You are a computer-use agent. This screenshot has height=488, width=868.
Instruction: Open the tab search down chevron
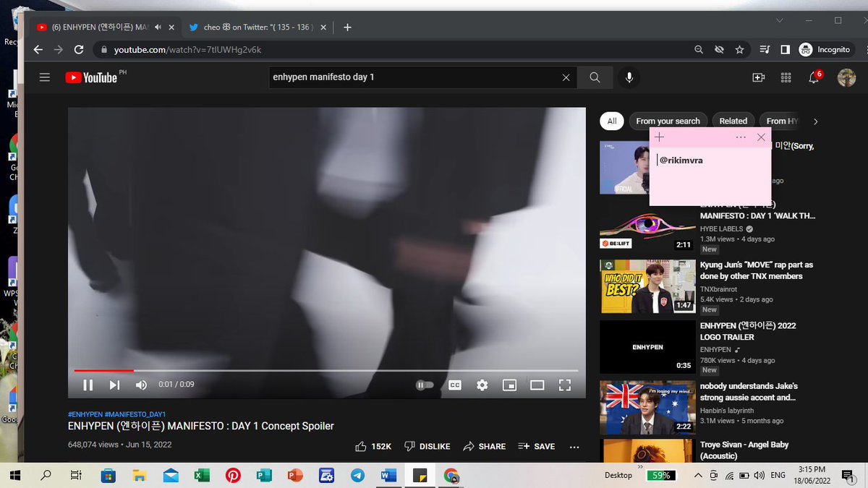(x=779, y=20)
